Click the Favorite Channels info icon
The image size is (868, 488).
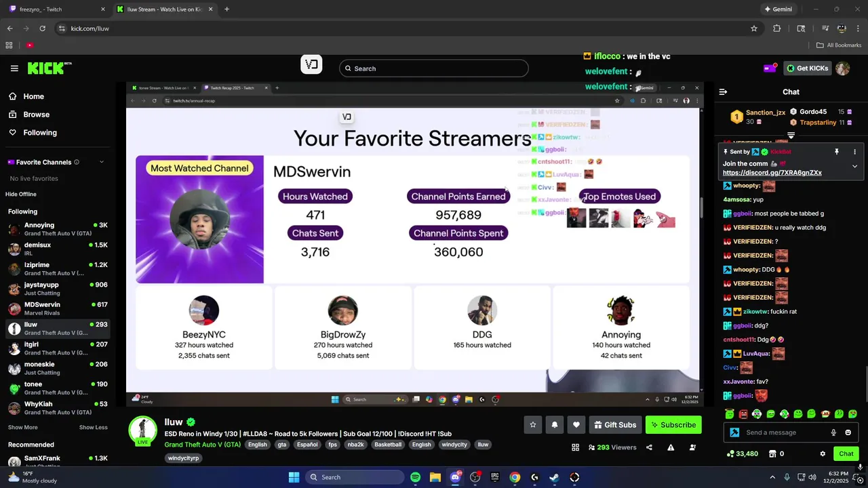tap(77, 162)
